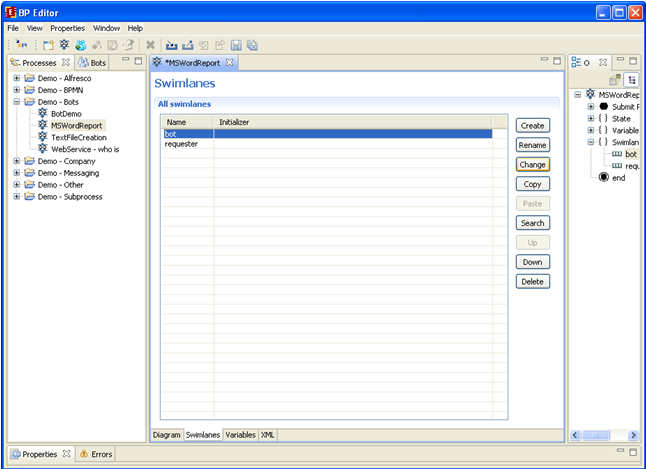Close the outline view tab

(603, 62)
